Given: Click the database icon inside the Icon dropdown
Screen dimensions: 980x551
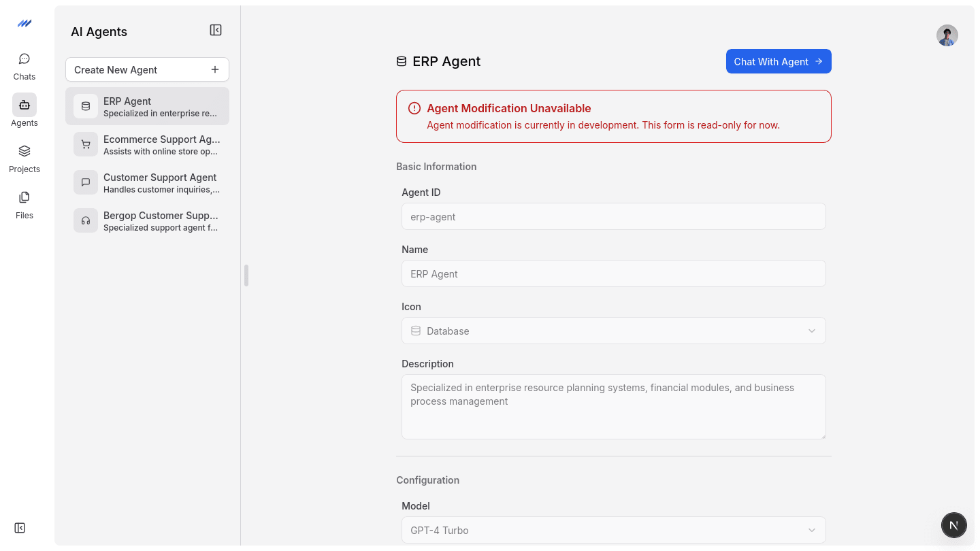Looking at the screenshot, I should click(x=416, y=331).
